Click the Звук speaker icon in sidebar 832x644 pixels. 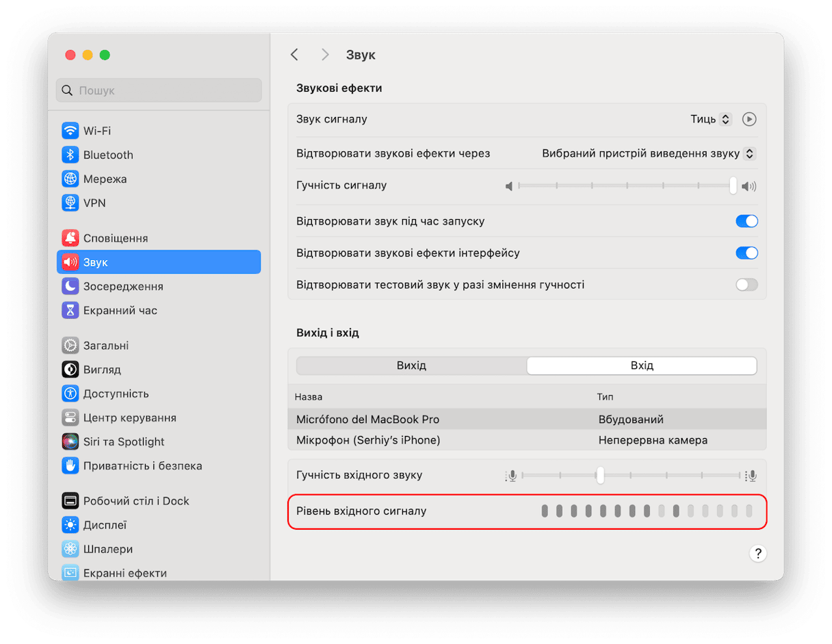[x=70, y=262]
